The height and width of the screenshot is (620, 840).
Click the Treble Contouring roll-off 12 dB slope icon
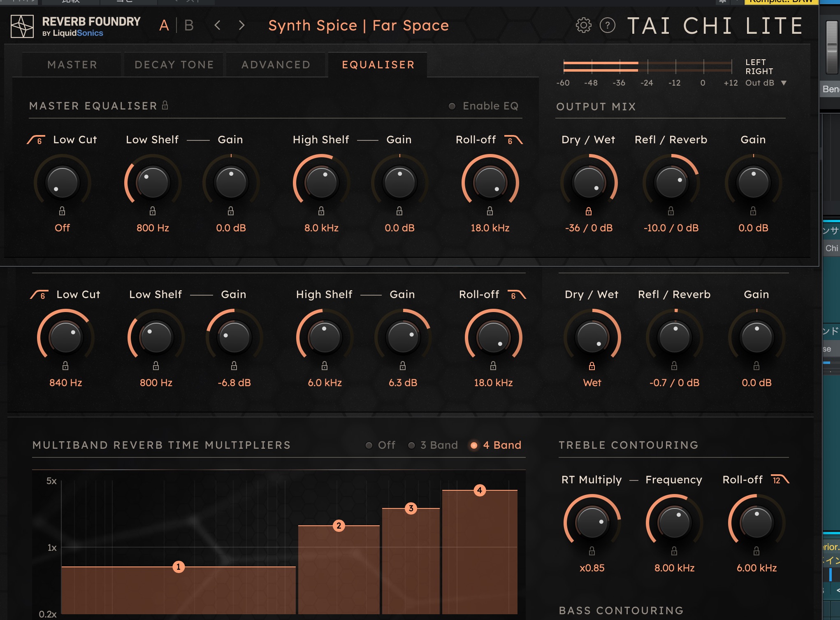pyautogui.click(x=780, y=480)
